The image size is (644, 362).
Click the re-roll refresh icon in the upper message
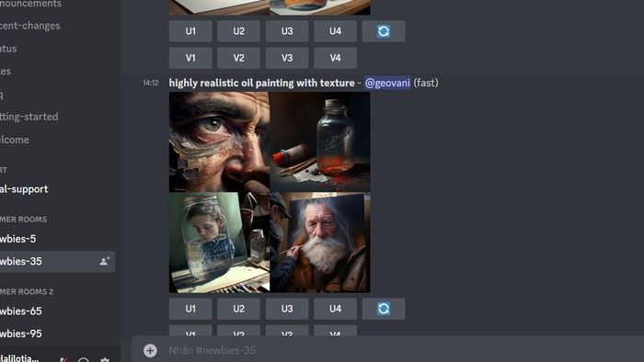tap(384, 31)
